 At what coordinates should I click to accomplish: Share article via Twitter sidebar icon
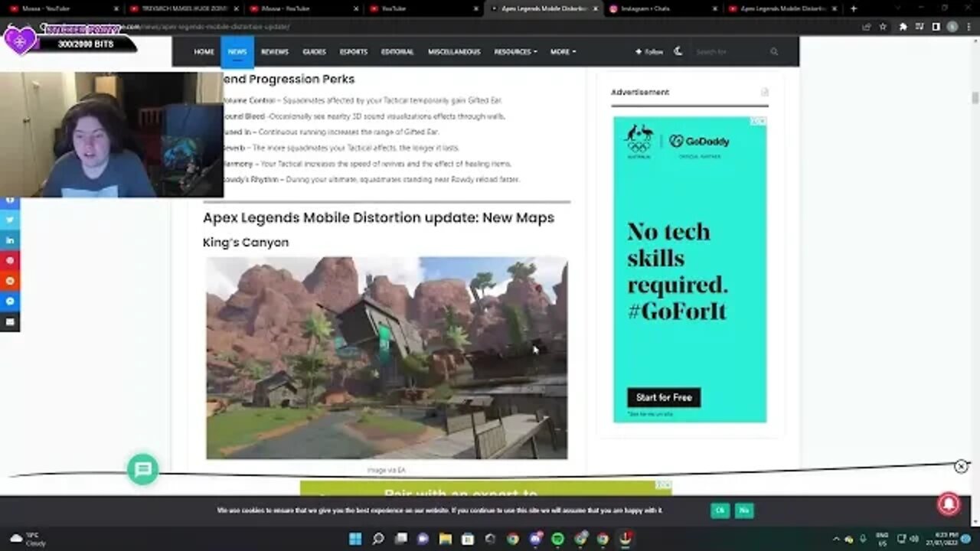10,220
